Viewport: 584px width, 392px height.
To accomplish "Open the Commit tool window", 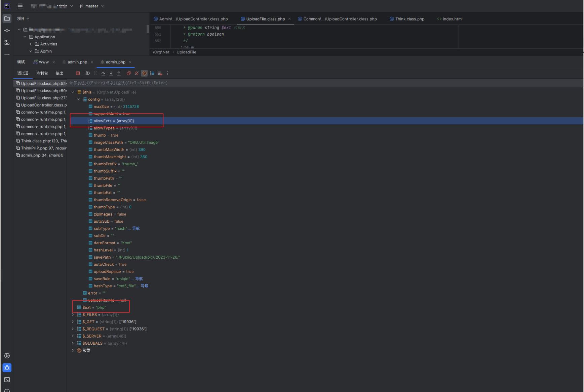I will (x=7, y=31).
